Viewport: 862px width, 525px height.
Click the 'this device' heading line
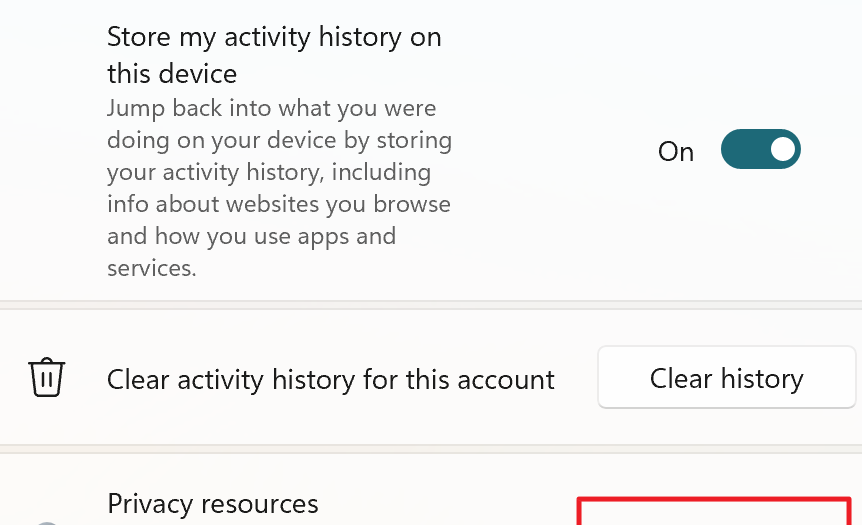click(172, 74)
